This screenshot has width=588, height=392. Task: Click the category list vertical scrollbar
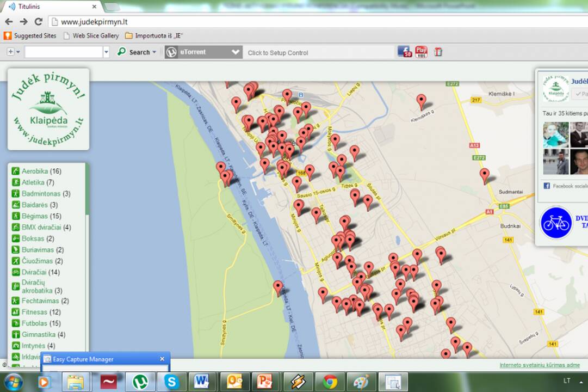coord(88,189)
